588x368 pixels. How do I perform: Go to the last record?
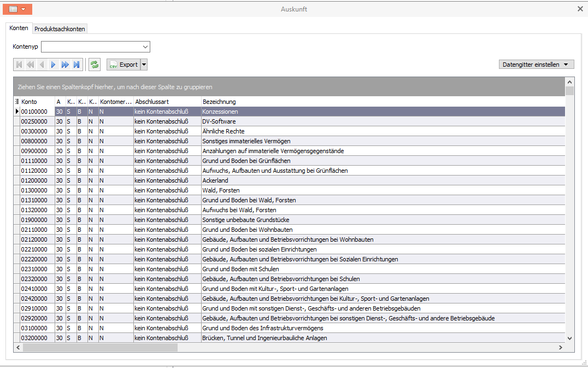(x=77, y=65)
